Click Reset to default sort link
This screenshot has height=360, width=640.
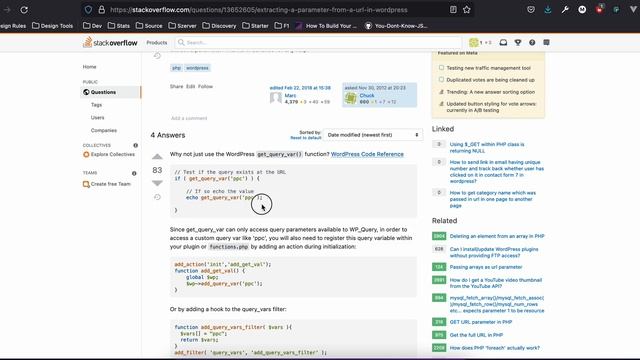point(306,138)
